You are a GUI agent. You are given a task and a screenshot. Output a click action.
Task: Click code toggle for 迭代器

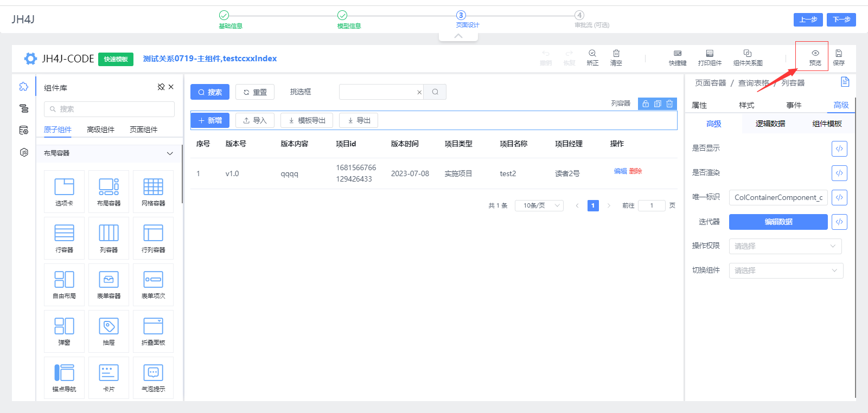[839, 222]
